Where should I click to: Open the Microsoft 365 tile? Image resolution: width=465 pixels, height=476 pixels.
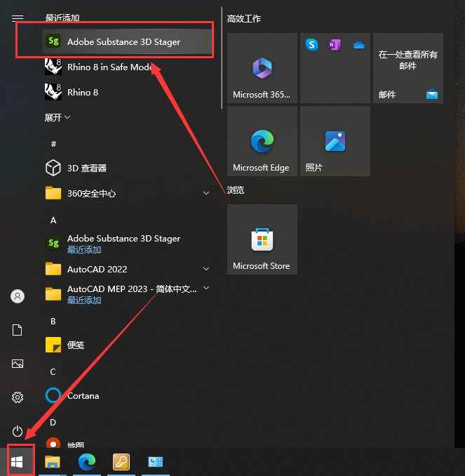(x=262, y=68)
